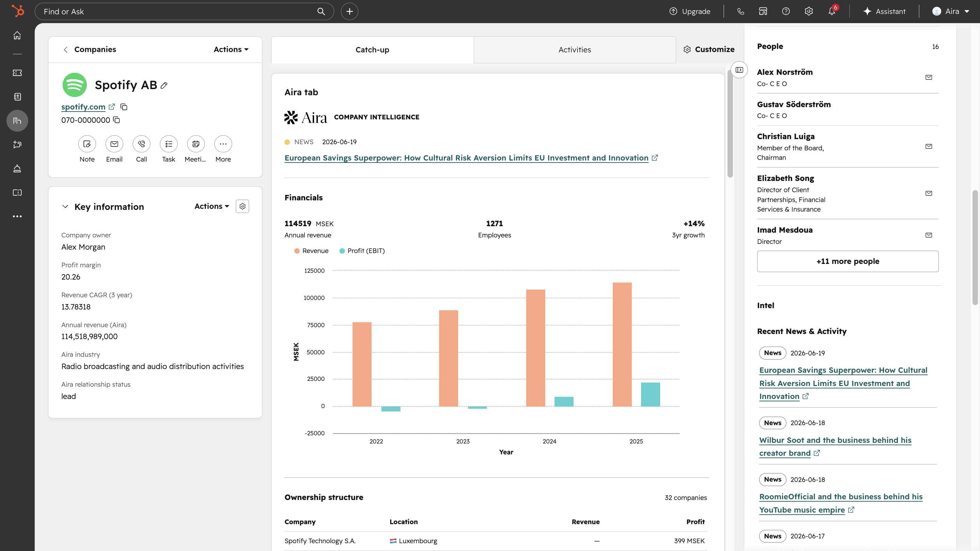The height and width of the screenshot is (551, 980).
Task: Open the notifications bell
Action: (x=832, y=12)
